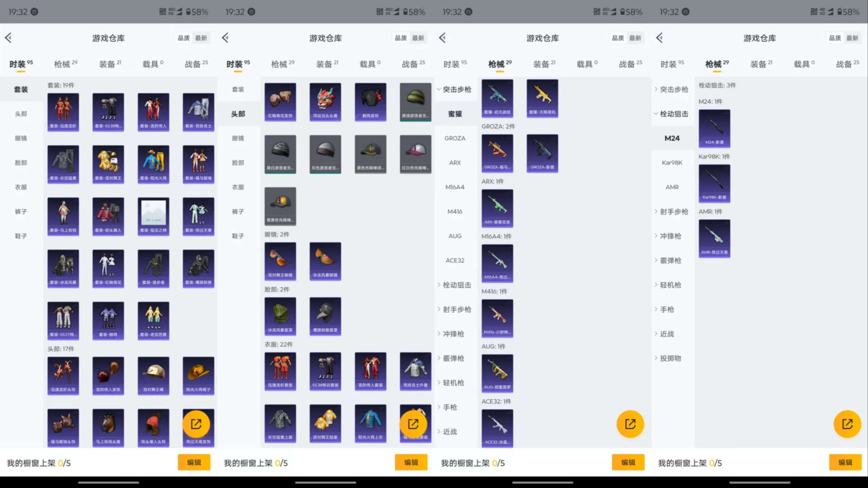
Task: Open the 派对舞王眼镜 glasses item
Action: pos(280,261)
